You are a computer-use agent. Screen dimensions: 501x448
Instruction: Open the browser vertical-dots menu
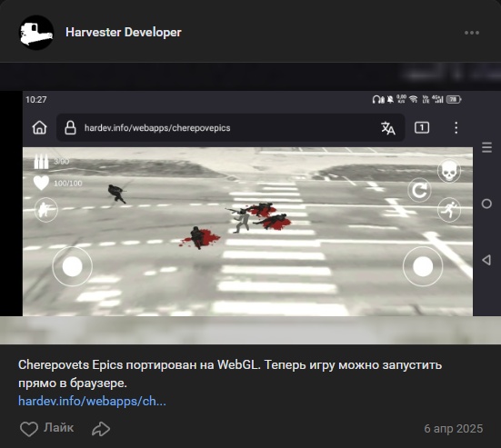click(x=456, y=128)
